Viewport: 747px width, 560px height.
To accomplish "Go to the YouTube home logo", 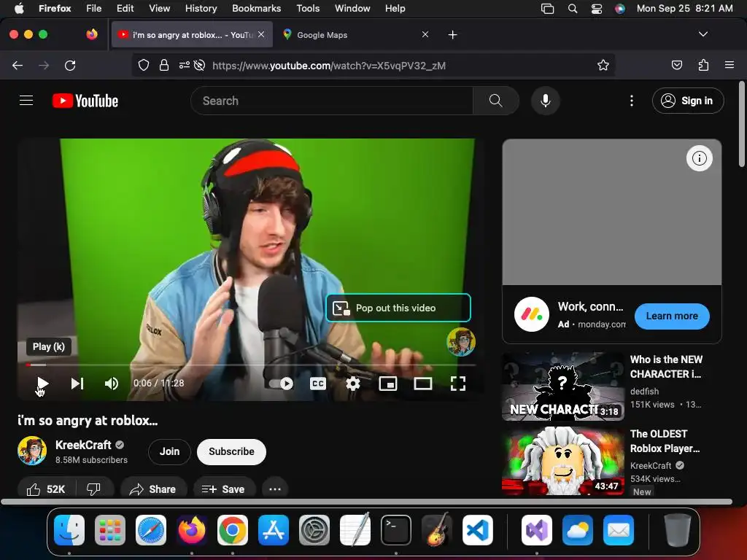I will pyautogui.click(x=85, y=101).
